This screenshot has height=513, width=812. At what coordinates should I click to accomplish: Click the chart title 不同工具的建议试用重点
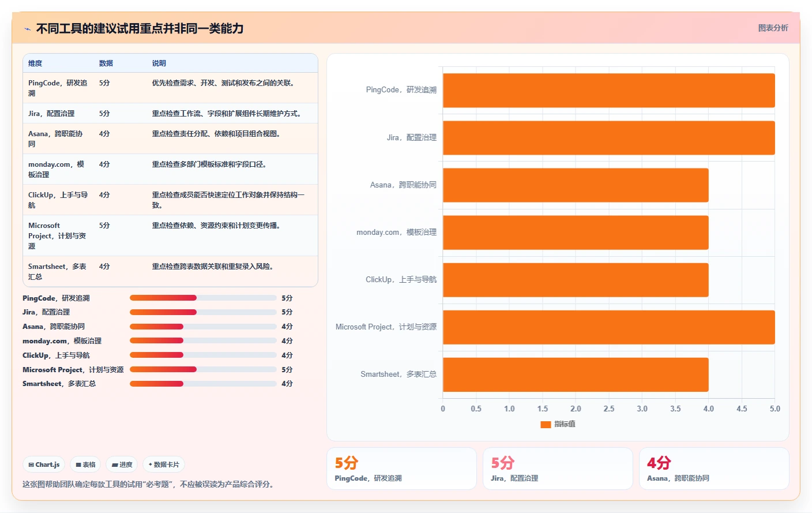click(x=140, y=28)
